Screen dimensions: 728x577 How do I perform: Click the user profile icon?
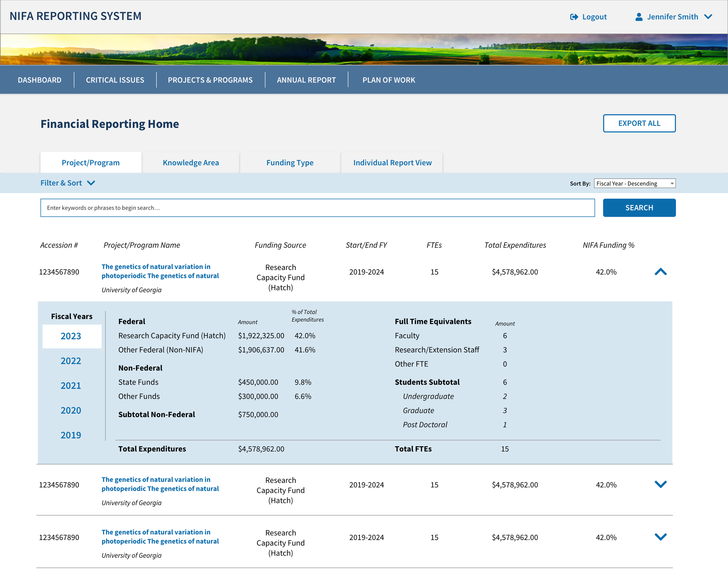639,17
